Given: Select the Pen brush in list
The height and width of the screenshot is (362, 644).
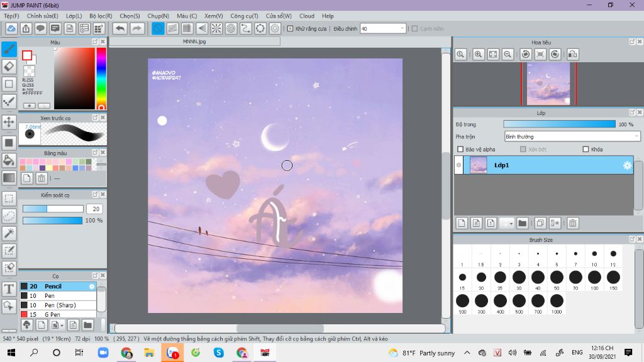Looking at the screenshot, I should coord(58,295).
